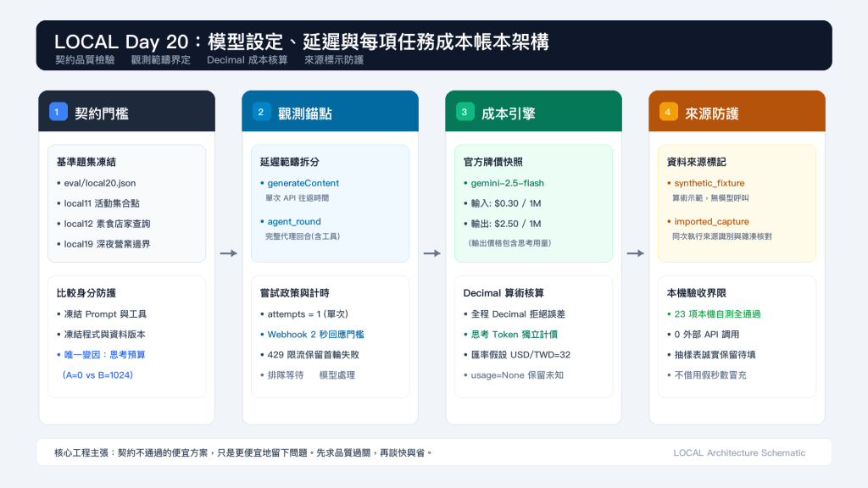Click the 同次執行來源識別與雜湊核對 description

click(x=722, y=236)
